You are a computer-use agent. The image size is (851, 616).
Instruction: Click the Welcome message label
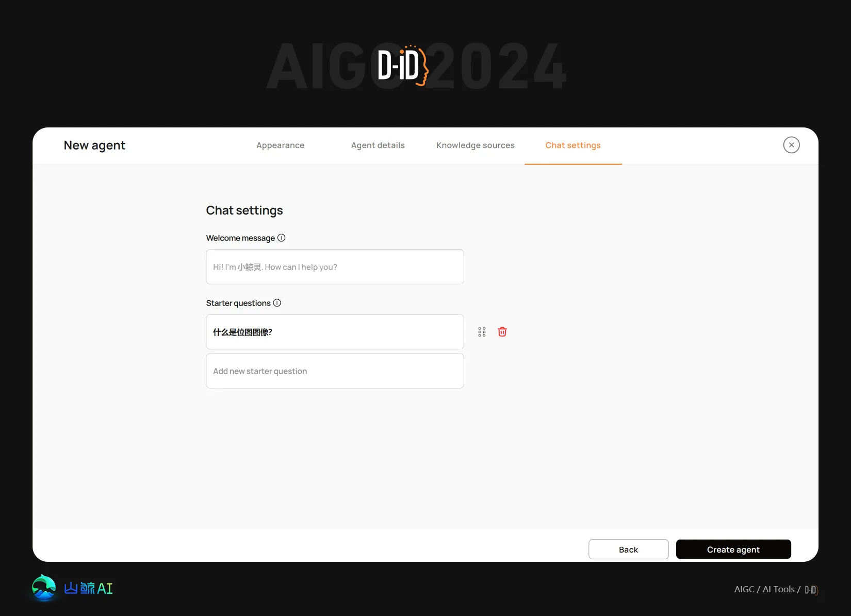(x=240, y=238)
